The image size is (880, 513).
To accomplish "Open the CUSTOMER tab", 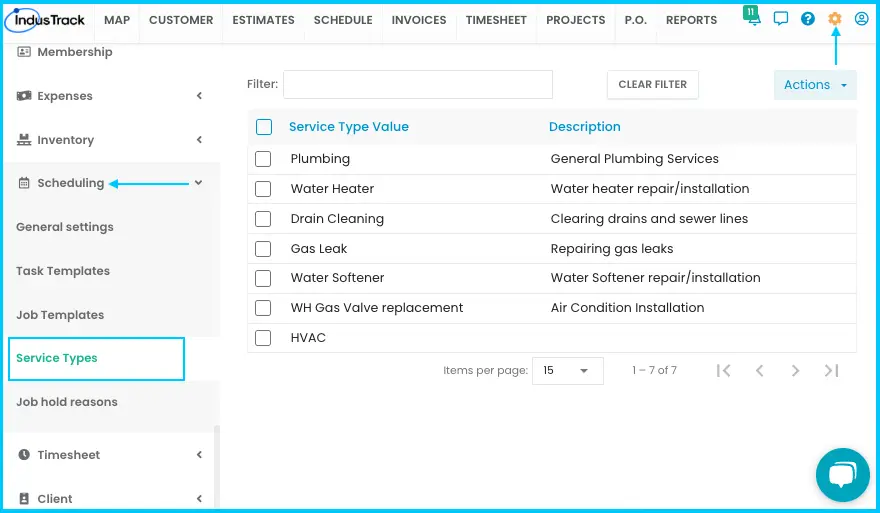I will point(181,20).
